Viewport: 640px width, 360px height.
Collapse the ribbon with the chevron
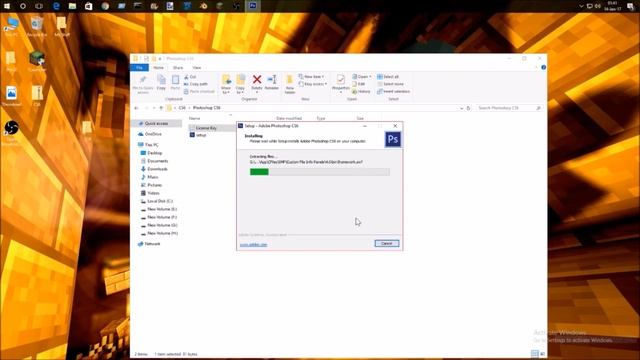point(536,67)
